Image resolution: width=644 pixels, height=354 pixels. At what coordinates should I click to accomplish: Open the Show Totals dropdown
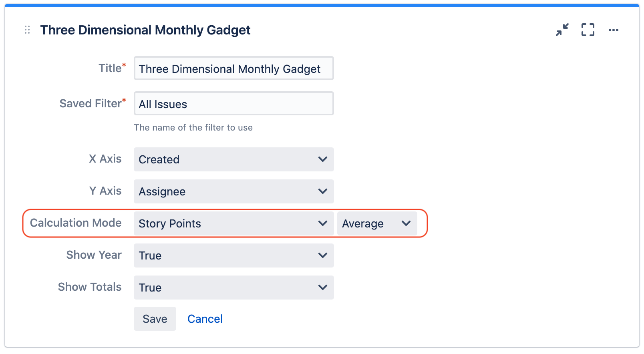(x=233, y=288)
